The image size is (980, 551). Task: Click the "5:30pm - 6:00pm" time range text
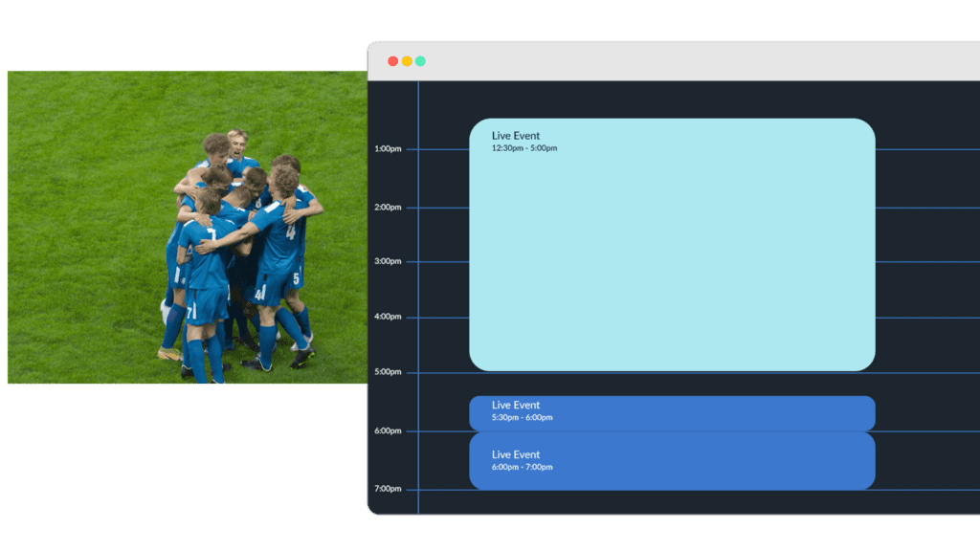(522, 417)
